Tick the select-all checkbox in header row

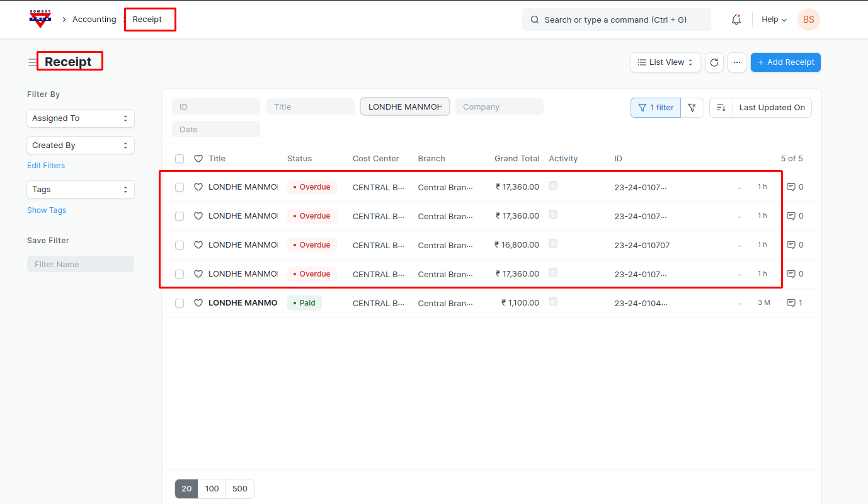click(x=180, y=159)
